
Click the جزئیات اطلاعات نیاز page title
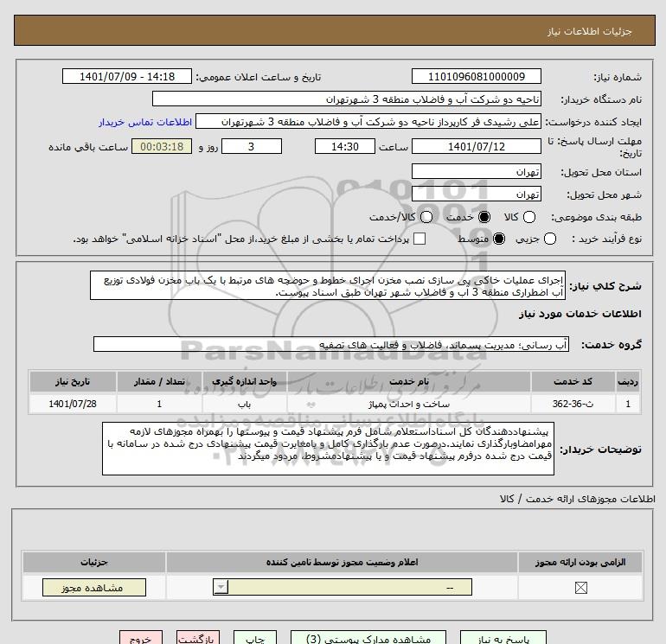590,31
